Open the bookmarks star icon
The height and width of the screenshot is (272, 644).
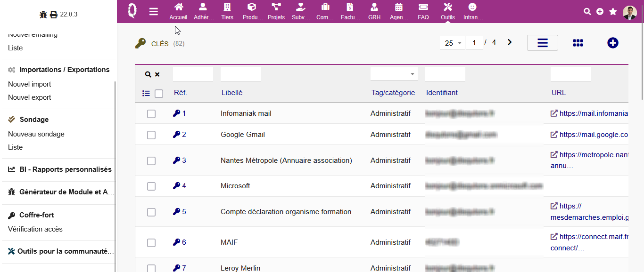point(613,12)
